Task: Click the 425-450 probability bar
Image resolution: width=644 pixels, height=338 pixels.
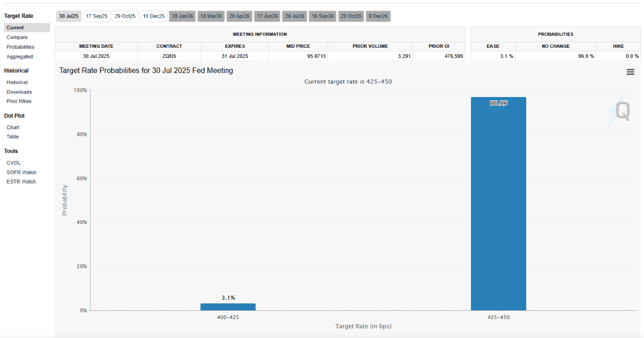Action: (x=498, y=204)
